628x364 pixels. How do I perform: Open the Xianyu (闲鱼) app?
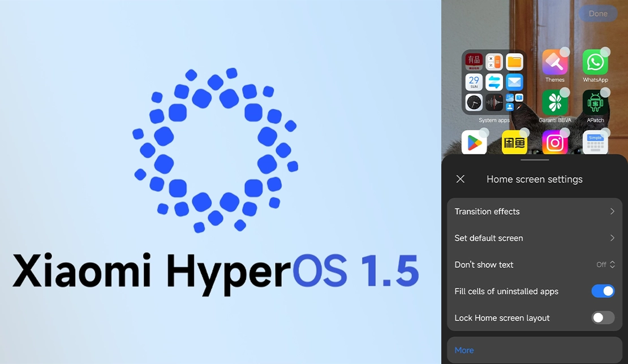tap(514, 142)
